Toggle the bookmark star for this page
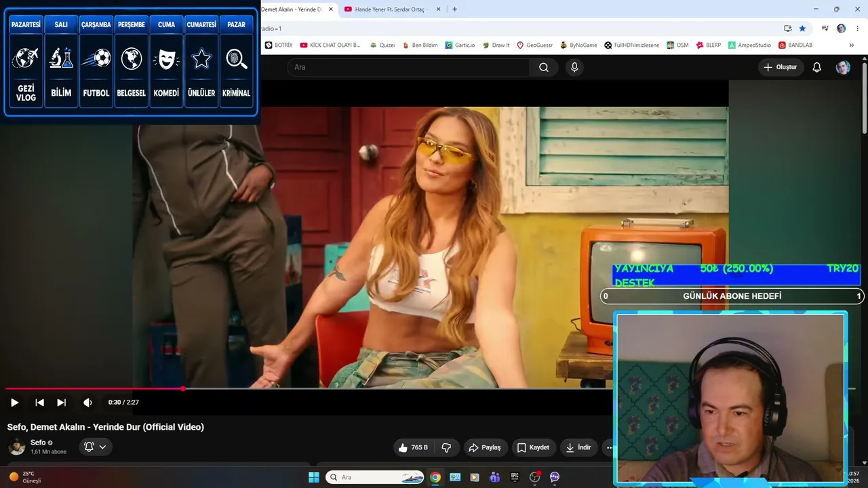The width and height of the screenshot is (868, 488). [802, 28]
